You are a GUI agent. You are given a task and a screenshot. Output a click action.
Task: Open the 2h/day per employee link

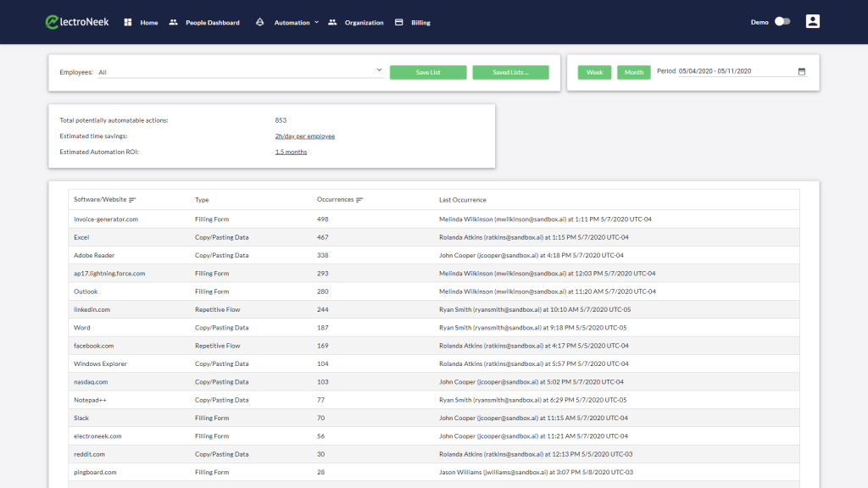(305, 136)
